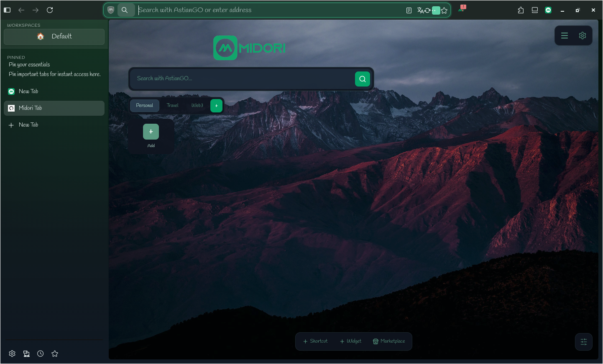Open the shield tracking protection icon
The width and height of the screenshot is (603, 364).
[x=111, y=10]
